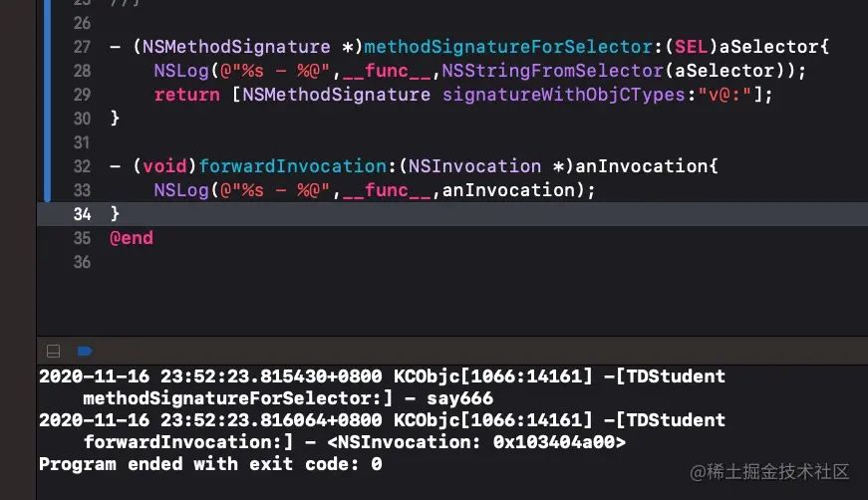868x500 pixels.
Task: Click line number 33 in the gutter
Action: coord(82,190)
